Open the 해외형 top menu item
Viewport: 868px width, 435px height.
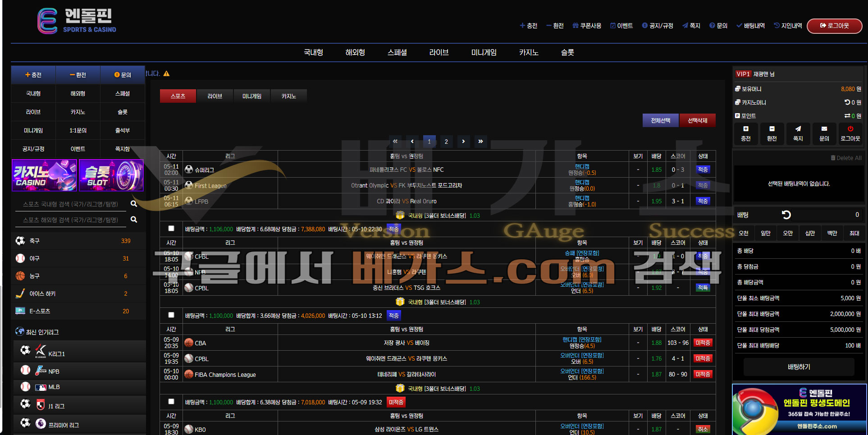click(x=355, y=52)
